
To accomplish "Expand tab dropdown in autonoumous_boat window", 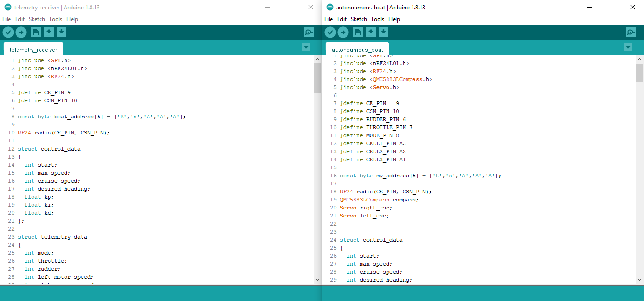I will (628, 47).
